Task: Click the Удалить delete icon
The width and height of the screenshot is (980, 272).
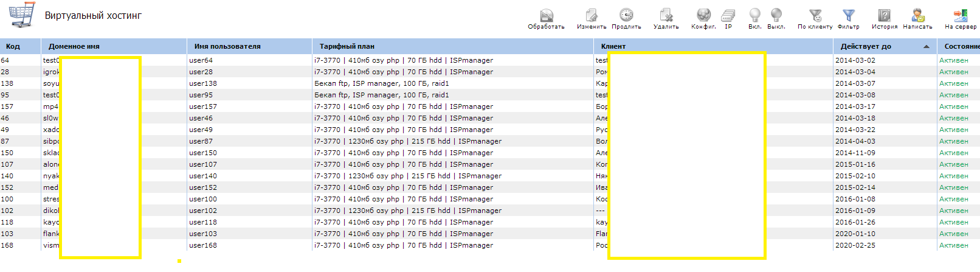Action: click(666, 16)
